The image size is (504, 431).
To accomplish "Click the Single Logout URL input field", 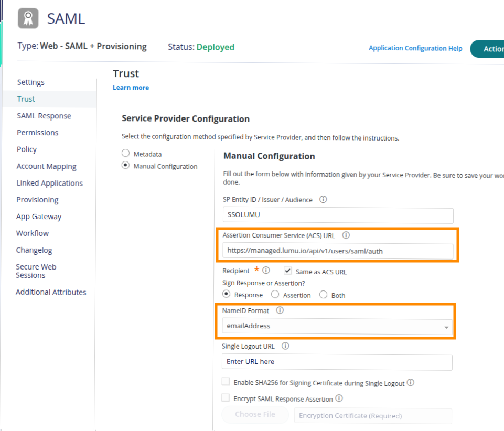I will point(337,362).
